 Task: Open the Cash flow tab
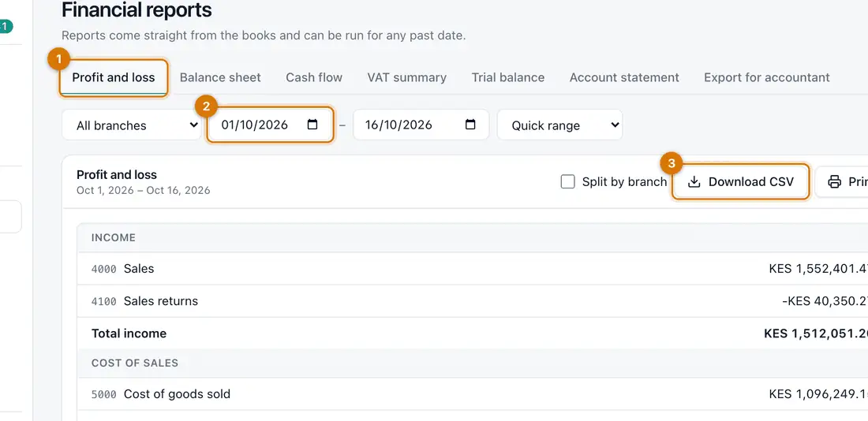(314, 77)
